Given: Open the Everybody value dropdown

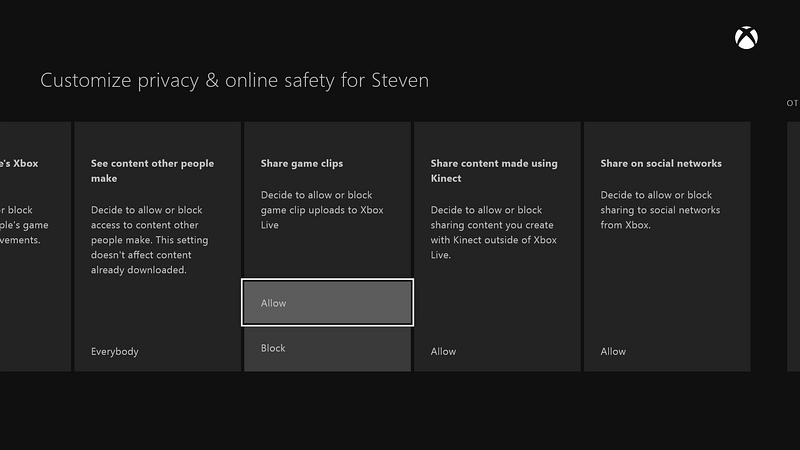Looking at the screenshot, I should [x=115, y=352].
